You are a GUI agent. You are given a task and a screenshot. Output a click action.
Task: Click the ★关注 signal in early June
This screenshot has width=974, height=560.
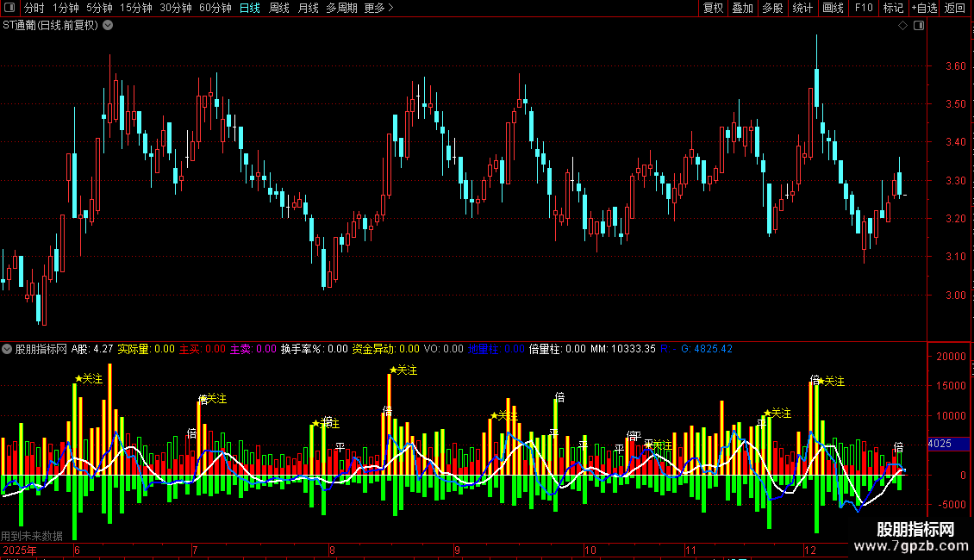pyautogui.click(x=89, y=379)
